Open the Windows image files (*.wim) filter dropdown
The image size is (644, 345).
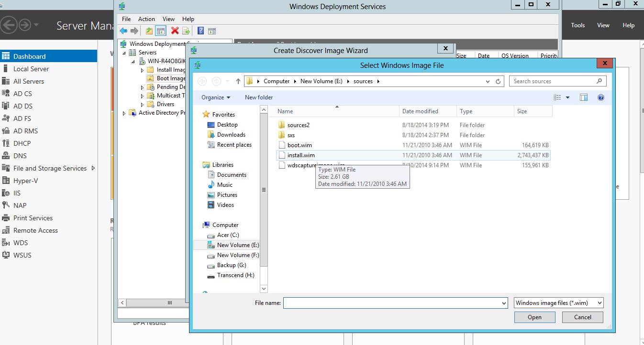[x=558, y=303]
